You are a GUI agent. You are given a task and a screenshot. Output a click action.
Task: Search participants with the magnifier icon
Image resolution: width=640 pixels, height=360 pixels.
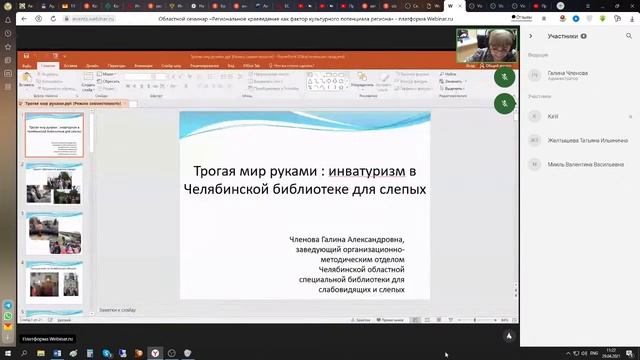pos(629,36)
